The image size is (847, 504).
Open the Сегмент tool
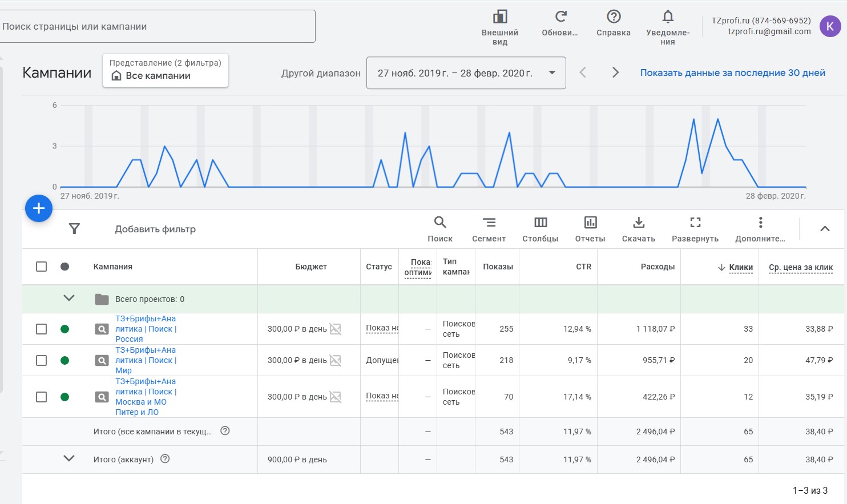pos(489,229)
